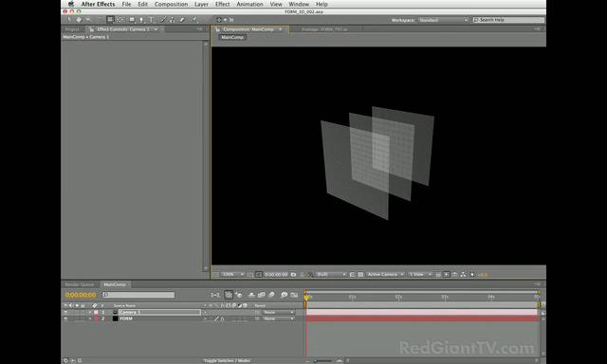The width and height of the screenshot is (607, 364).
Task: Click Toggle Switches / Modes button
Action: 227,361
